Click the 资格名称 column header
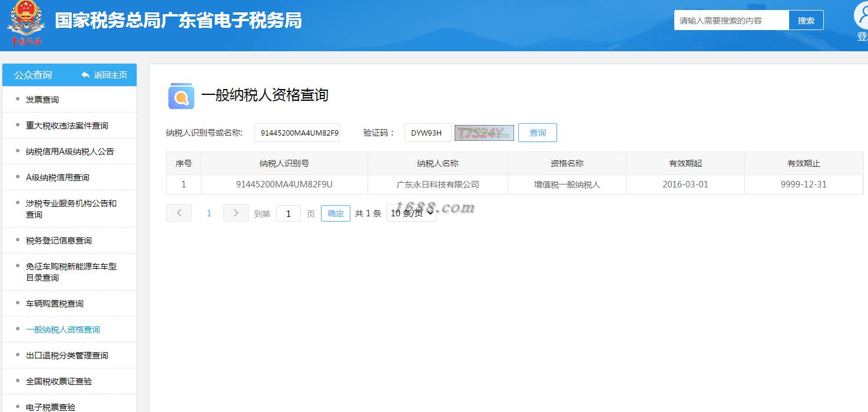Image resolution: width=868 pixels, height=412 pixels. pyautogui.click(x=567, y=163)
